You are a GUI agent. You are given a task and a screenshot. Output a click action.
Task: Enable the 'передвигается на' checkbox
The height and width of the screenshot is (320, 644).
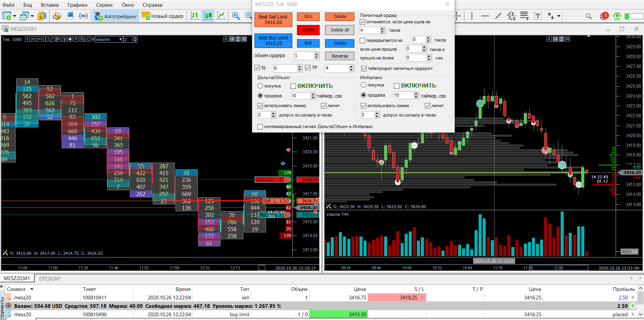(363, 41)
